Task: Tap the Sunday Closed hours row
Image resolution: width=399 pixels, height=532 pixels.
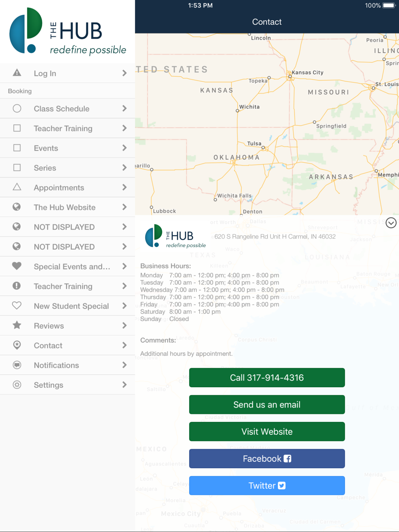Action: pos(164,319)
